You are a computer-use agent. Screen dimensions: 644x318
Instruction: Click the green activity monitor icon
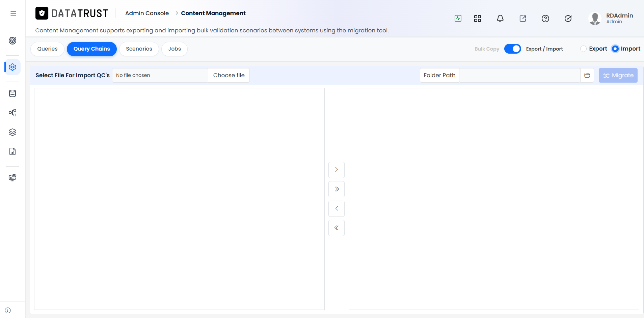[x=458, y=18]
